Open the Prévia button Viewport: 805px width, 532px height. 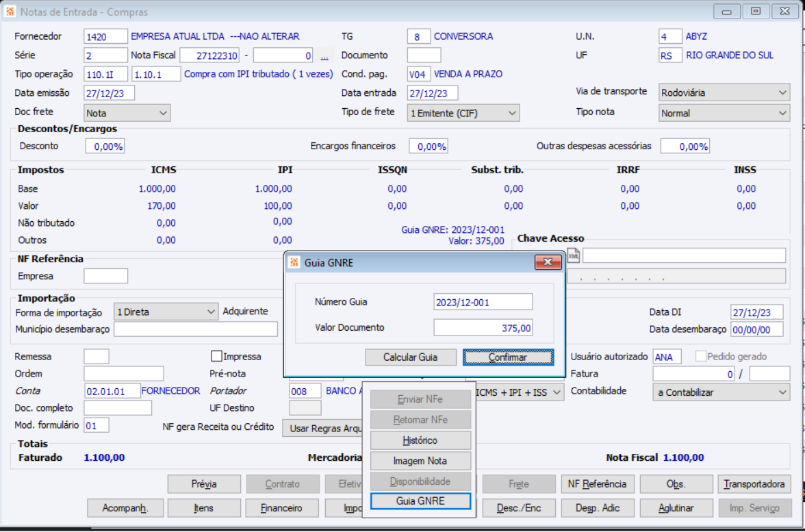pyautogui.click(x=204, y=483)
